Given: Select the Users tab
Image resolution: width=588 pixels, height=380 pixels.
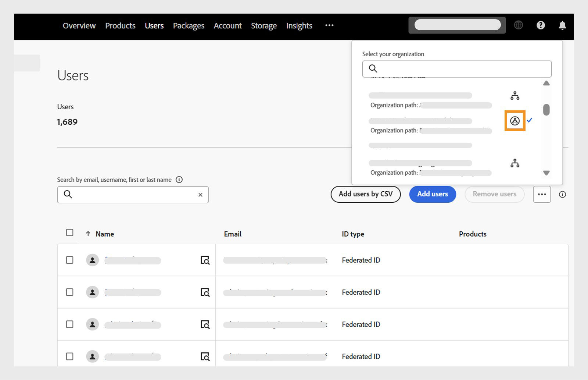Looking at the screenshot, I should pos(154,26).
